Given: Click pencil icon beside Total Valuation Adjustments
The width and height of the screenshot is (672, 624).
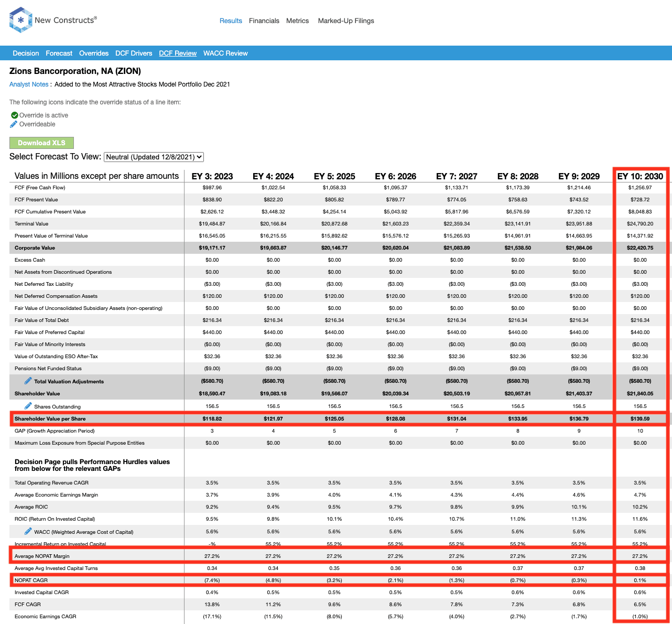Looking at the screenshot, I should click(x=28, y=381).
